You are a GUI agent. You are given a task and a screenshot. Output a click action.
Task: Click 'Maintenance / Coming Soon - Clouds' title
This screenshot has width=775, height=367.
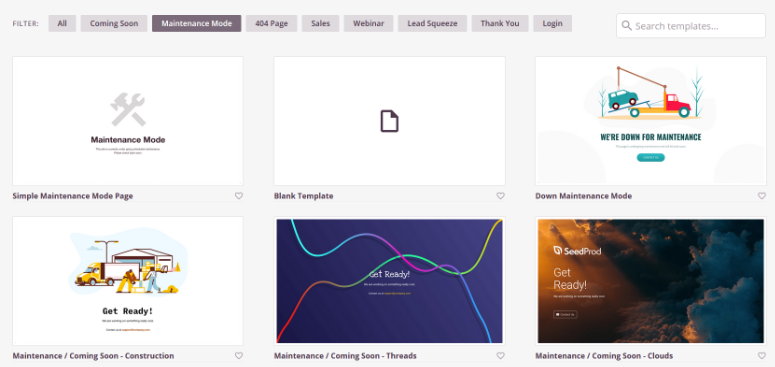604,356
